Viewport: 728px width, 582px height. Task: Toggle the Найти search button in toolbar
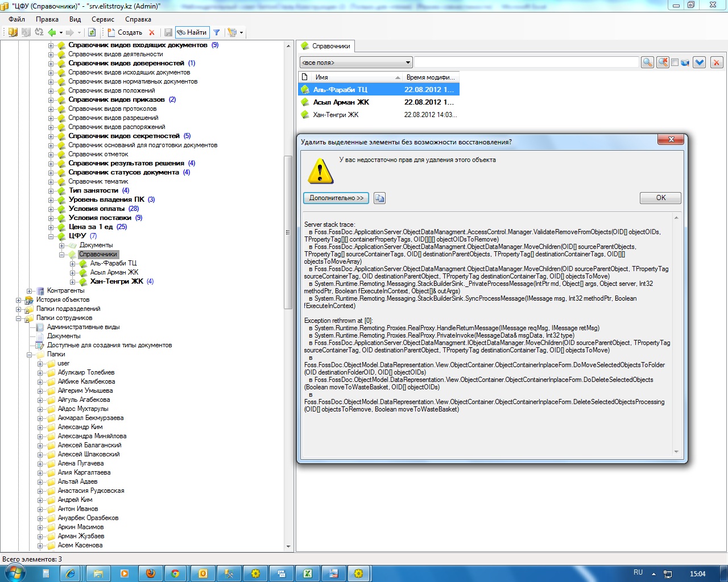(x=192, y=32)
